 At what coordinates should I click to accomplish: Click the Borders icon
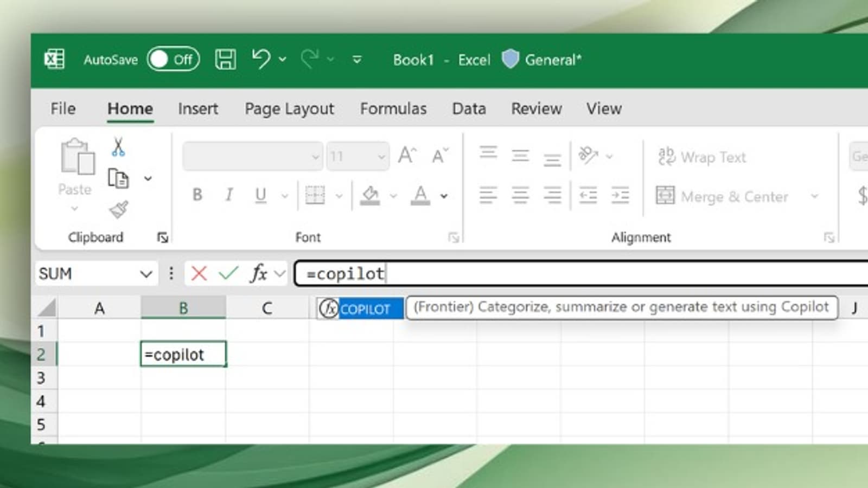point(315,195)
